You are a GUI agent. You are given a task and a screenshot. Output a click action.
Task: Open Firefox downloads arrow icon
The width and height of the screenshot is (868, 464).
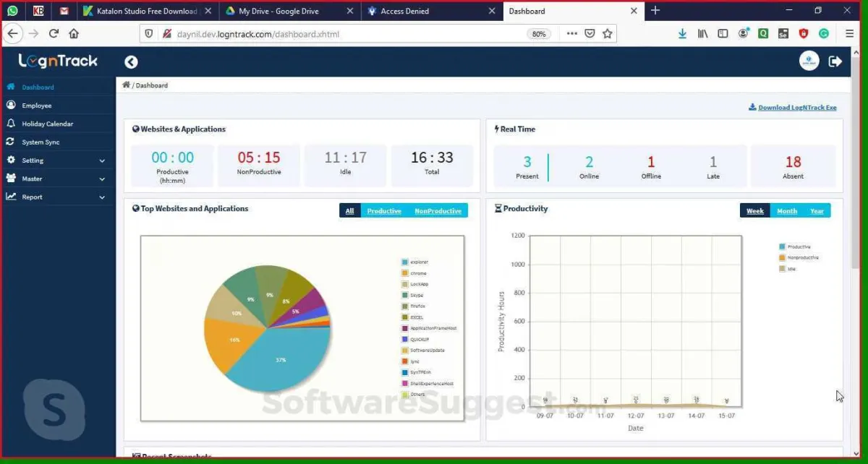click(x=682, y=33)
